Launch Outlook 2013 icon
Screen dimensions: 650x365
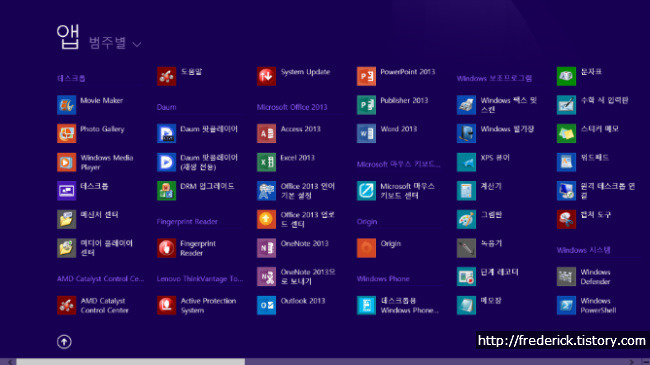(266, 305)
